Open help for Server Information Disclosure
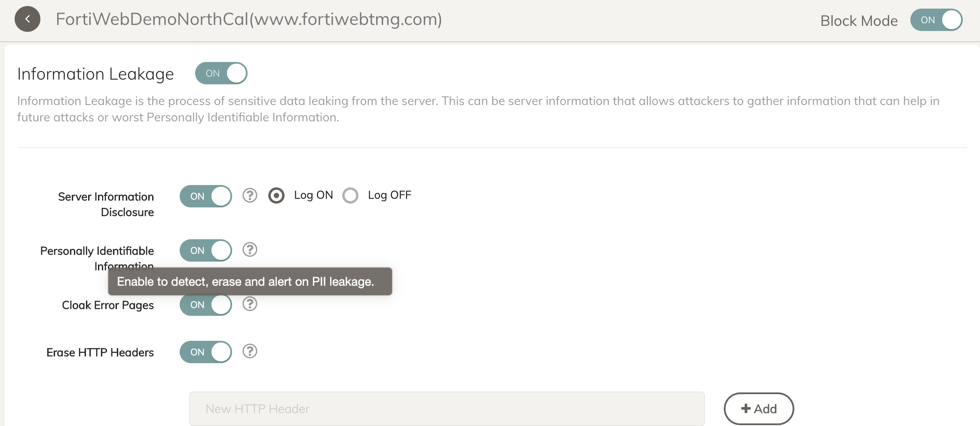This screenshot has height=426, width=980. [x=250, y=195]
